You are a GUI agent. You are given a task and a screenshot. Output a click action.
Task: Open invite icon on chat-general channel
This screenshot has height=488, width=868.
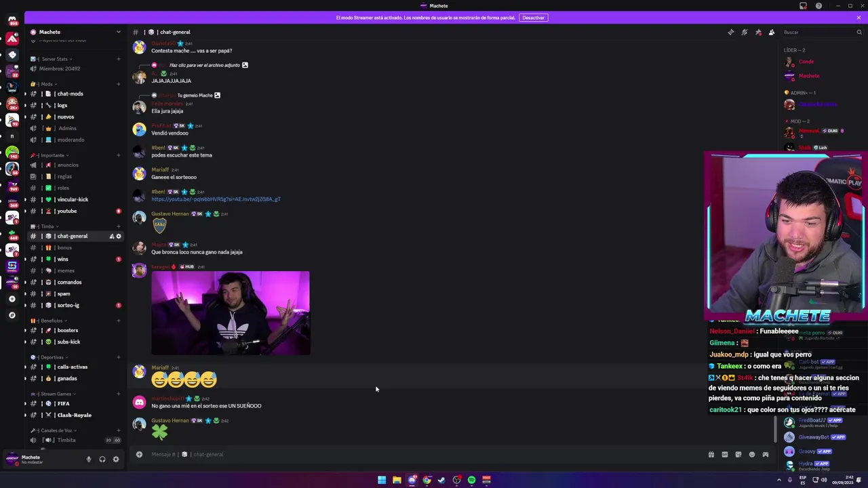click(x=111, y=236)
